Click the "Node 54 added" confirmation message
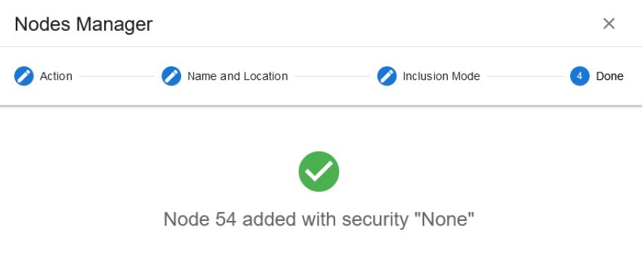The height and width of the screenshot is (276, 644). pos(319,219)
